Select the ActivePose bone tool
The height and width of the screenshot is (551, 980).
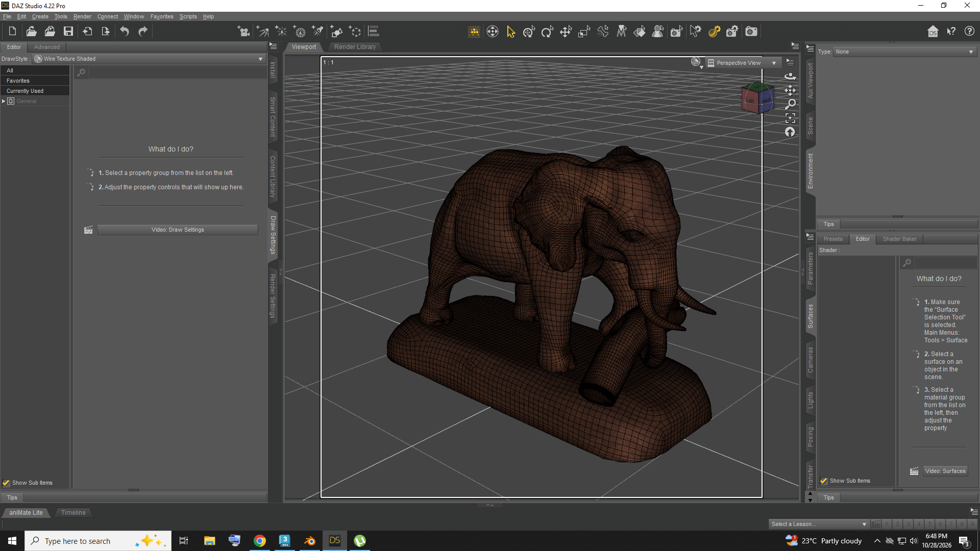(603, 32)
